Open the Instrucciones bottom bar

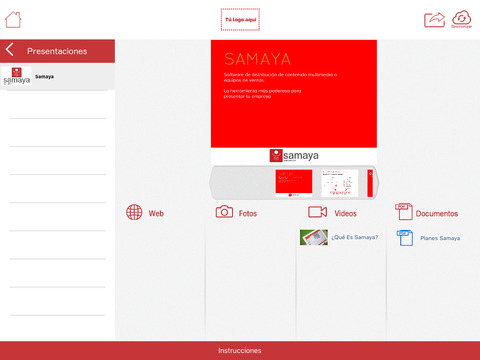pyautogui.click(x=240, y=350)
